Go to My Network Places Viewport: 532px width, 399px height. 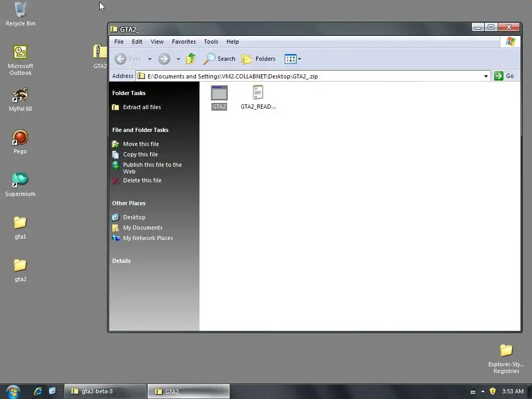coord(142,238)
